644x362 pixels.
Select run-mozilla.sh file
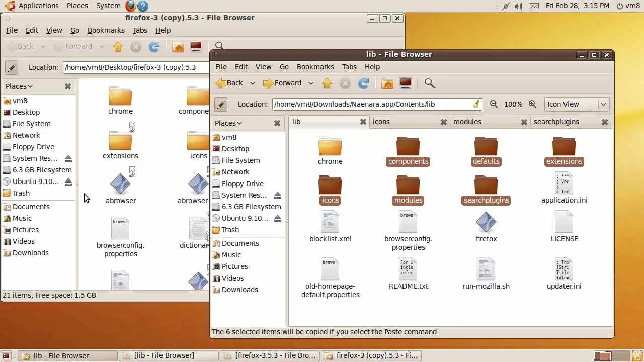[x=486, y=274]
